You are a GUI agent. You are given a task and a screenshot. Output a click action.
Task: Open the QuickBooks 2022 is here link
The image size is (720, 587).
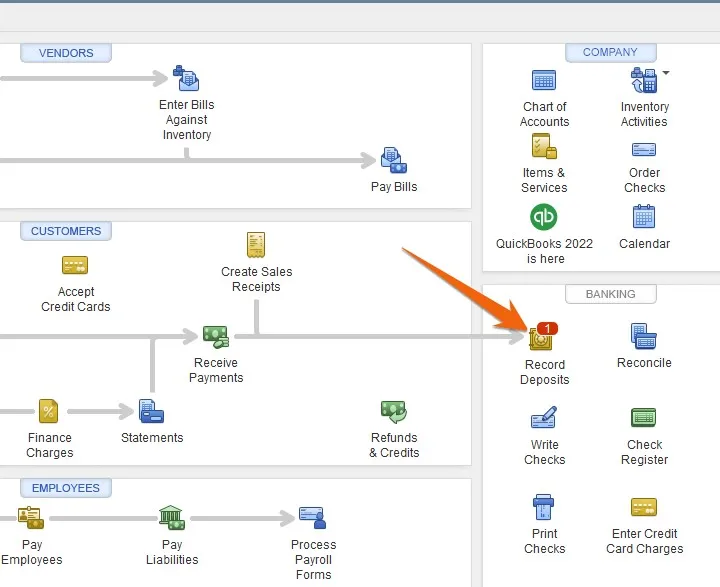[x=544, y=217]
